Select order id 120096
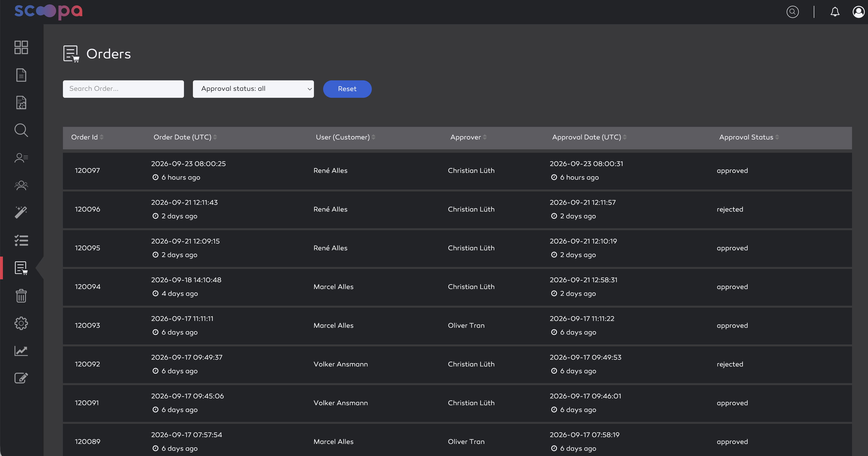Screen dimensions: 868x456 87,209
